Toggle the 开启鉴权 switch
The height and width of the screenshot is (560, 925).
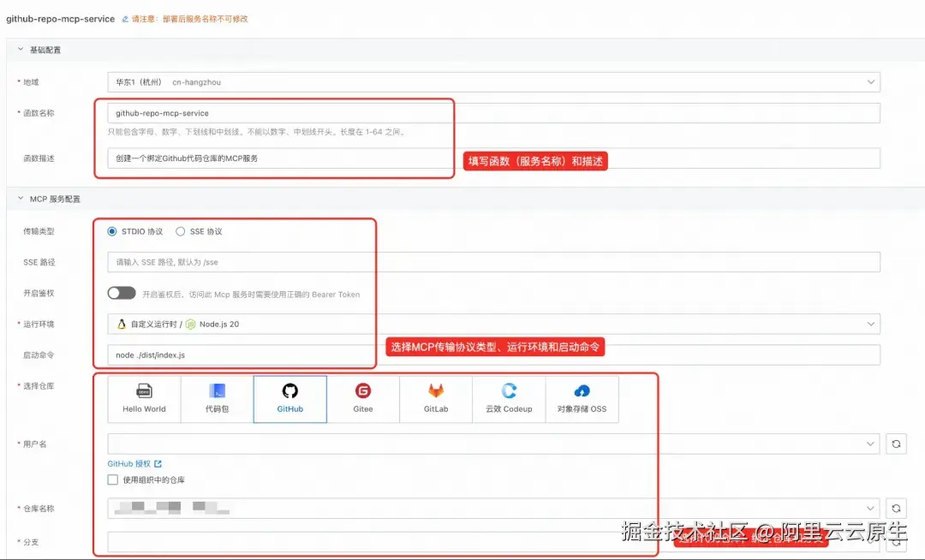[x=122, y=293]
